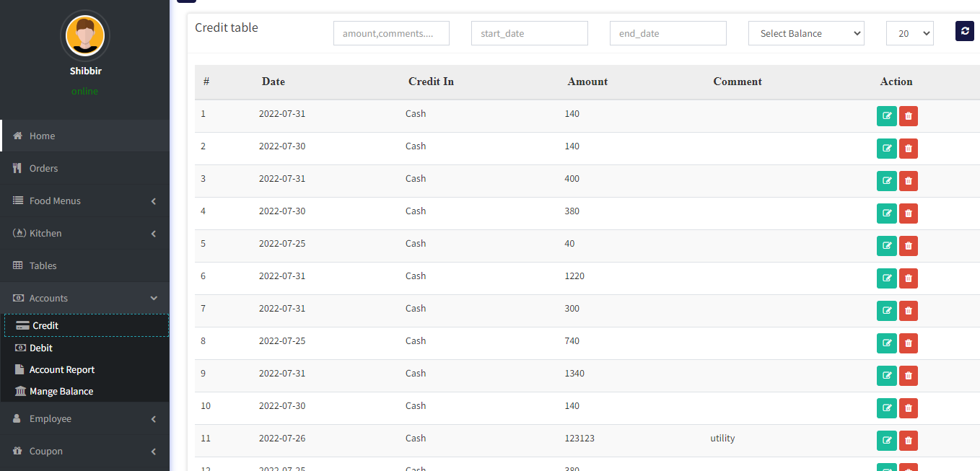Open Mange Balance in the sidebar
The height and width of the screenshot is (471, 980).
[61, 391]
